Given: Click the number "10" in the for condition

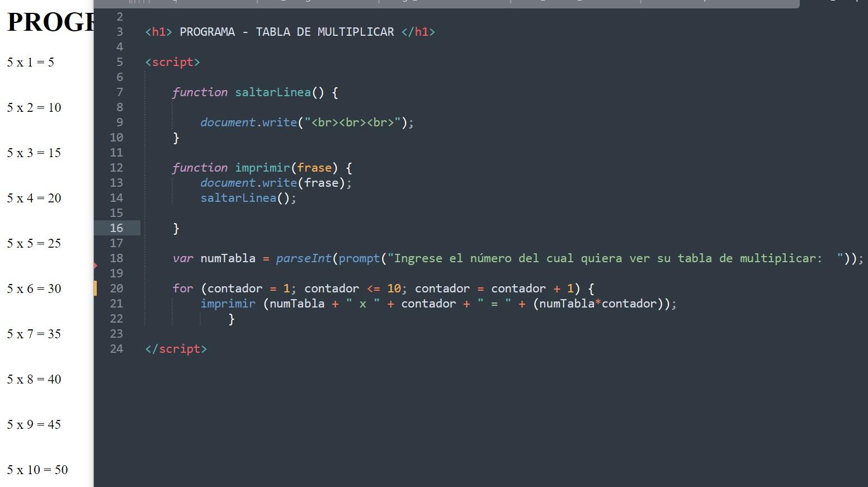Looking at the screenshot, I should [394, 289].
